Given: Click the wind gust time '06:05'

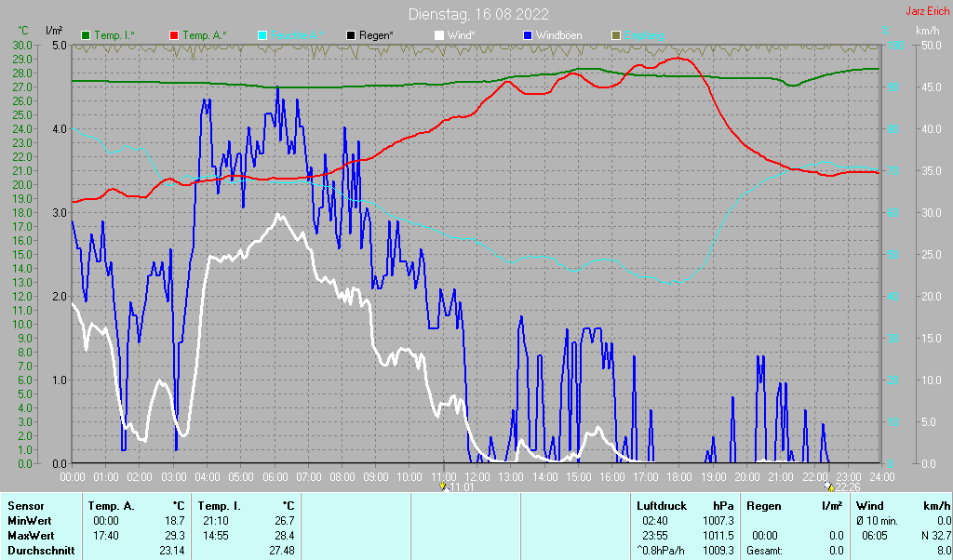Looking at the screenshot, I should (875, 537).
